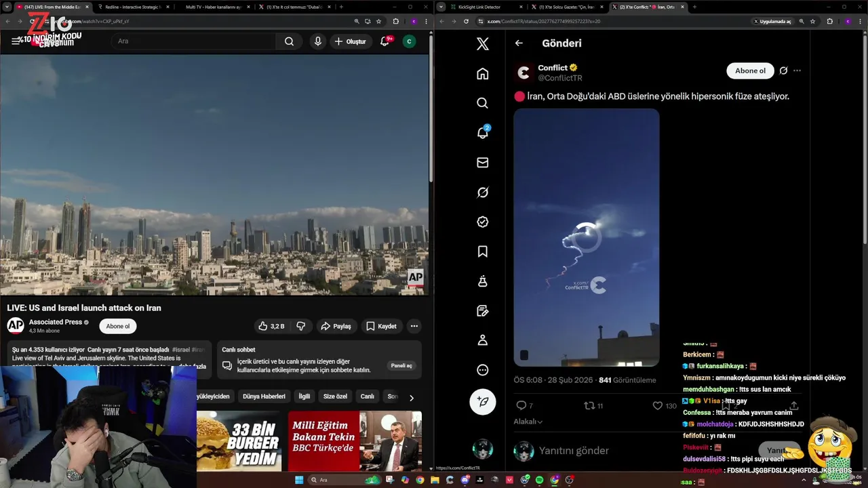Click Oluştur create button on YouTube

coord(351,41)
